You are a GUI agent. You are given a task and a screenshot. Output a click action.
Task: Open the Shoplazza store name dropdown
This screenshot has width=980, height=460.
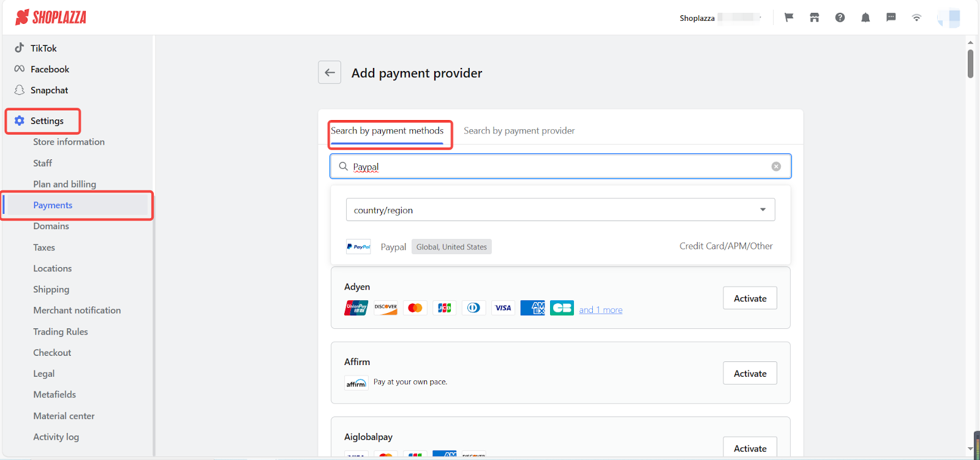(721, 18)
